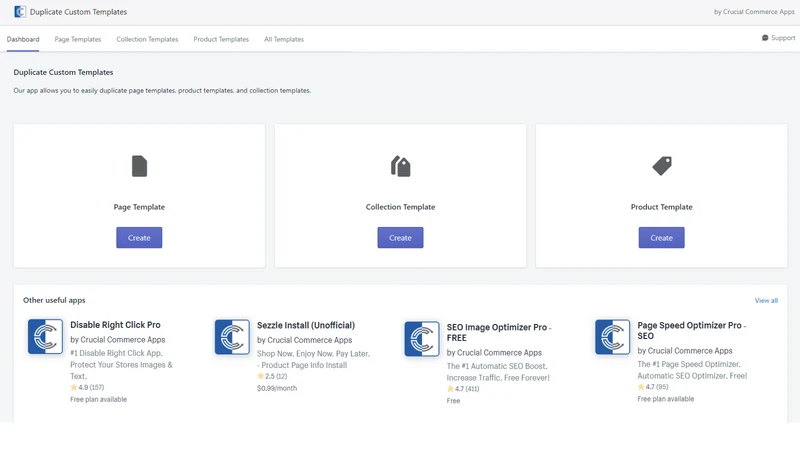The image size is (800, 450).
Task: Switch to the Dashboard tab
Action: click(x=23, y=39)
